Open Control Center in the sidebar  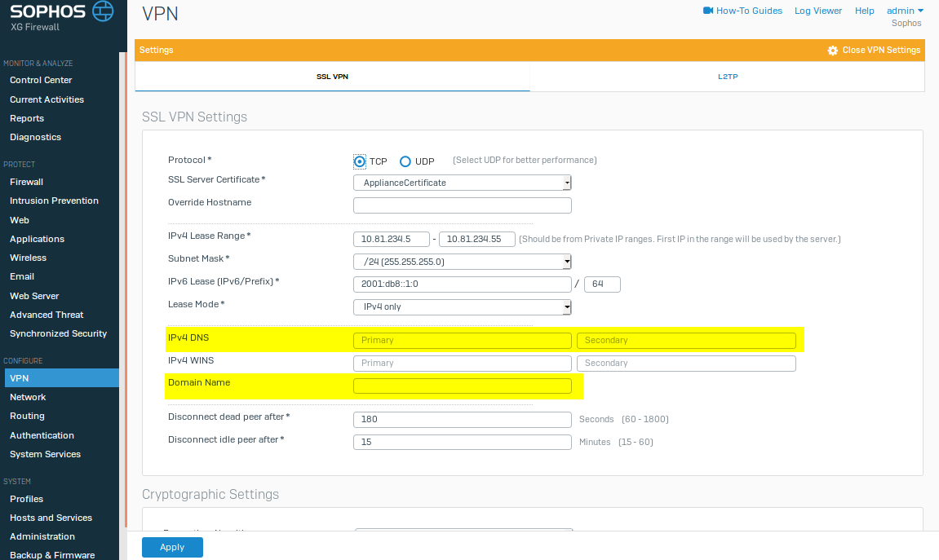41,80
